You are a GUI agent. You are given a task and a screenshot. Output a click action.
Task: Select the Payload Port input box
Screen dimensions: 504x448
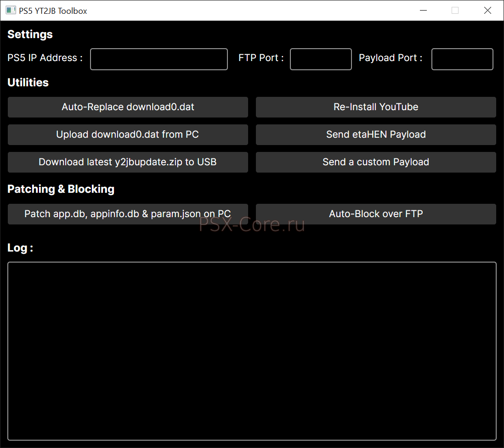tap(462, 59)
